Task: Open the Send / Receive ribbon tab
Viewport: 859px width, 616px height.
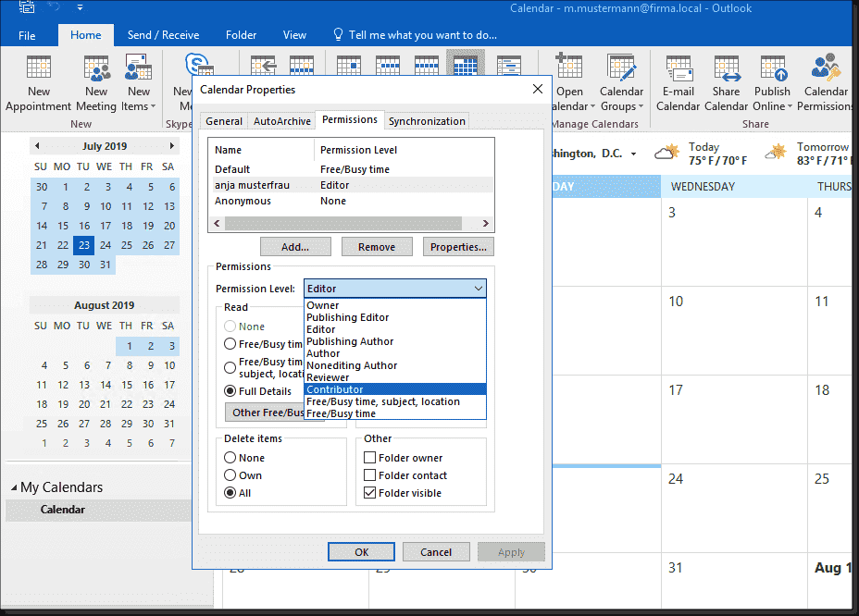Action: [x=163, y=35]
